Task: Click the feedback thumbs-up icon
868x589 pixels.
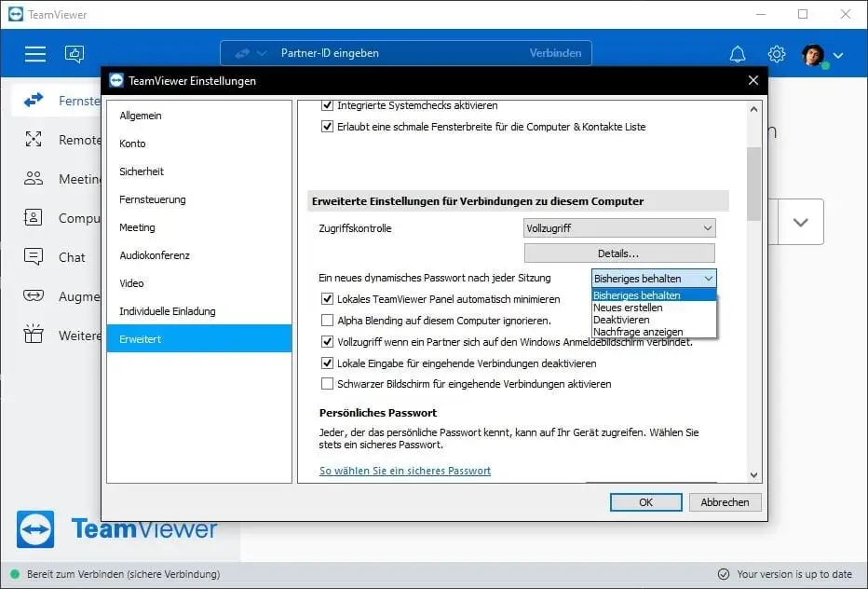Action: coord(75,54)
